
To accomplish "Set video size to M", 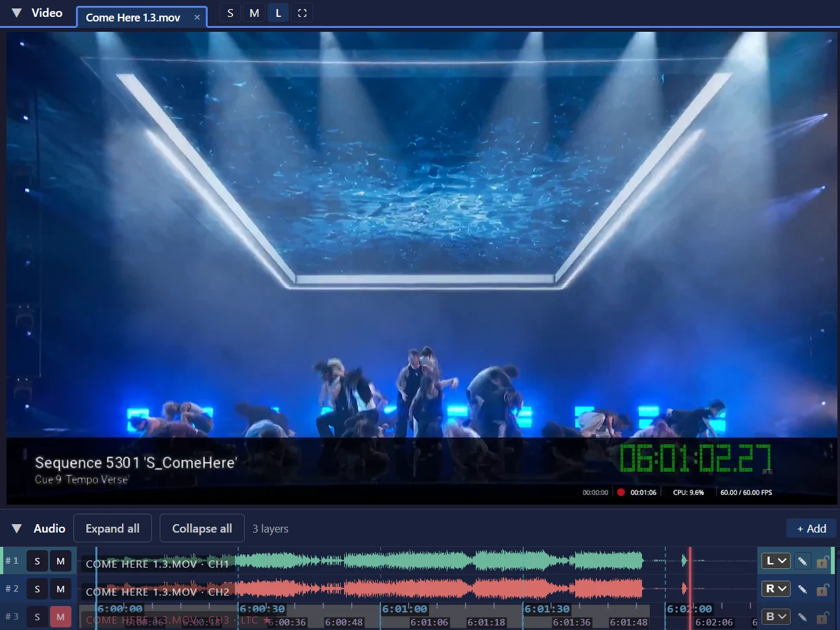I will pos(254,13).
